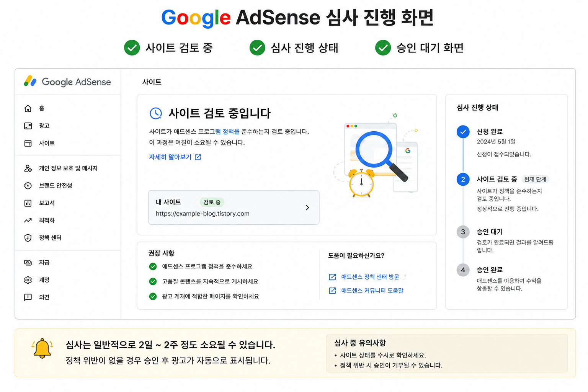Click the 내 사이트 label
The image size is (588, 392).
(x=168, y=202)
